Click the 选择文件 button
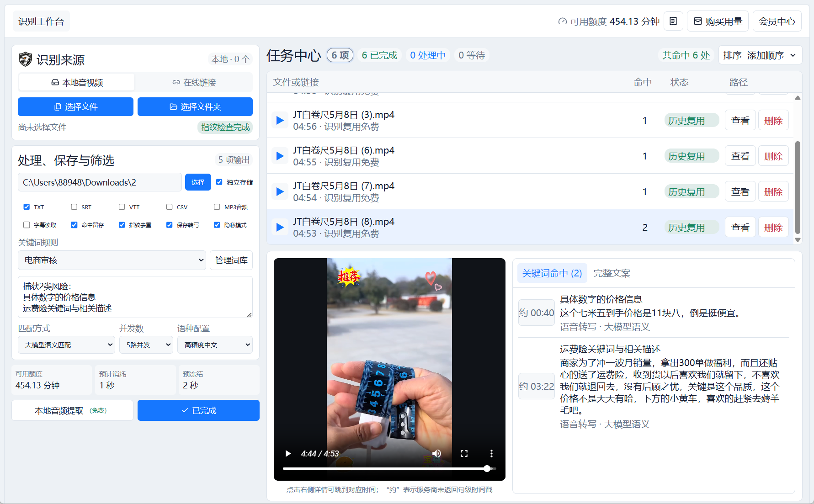Viewport: 814px width, 504px height. [x=75, y=106]
